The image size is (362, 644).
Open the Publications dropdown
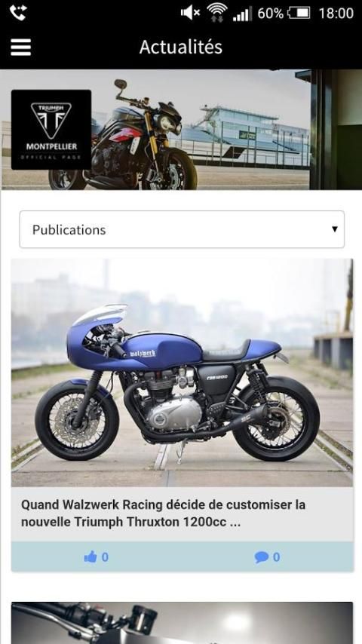pyautogui.click(x=182, y=229)
